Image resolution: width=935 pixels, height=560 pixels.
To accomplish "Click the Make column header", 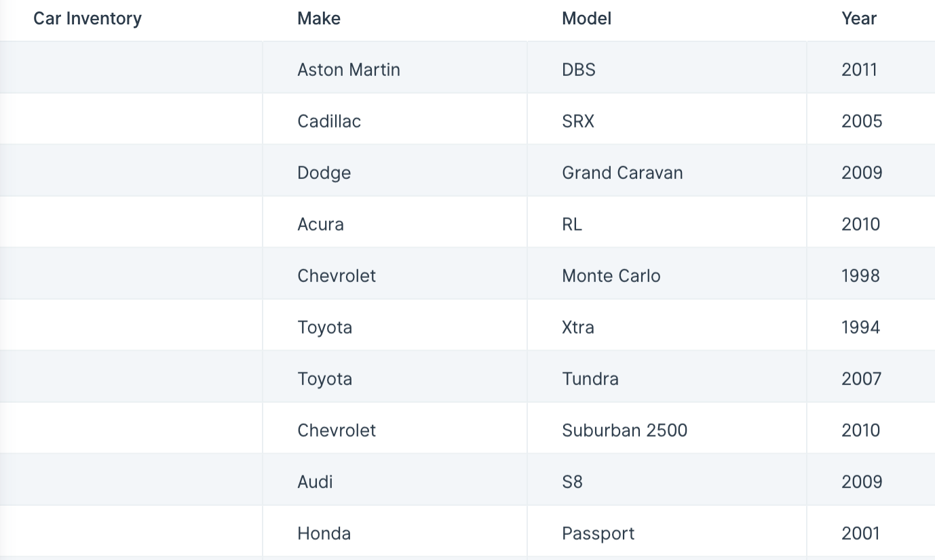I will click(395, 19).
